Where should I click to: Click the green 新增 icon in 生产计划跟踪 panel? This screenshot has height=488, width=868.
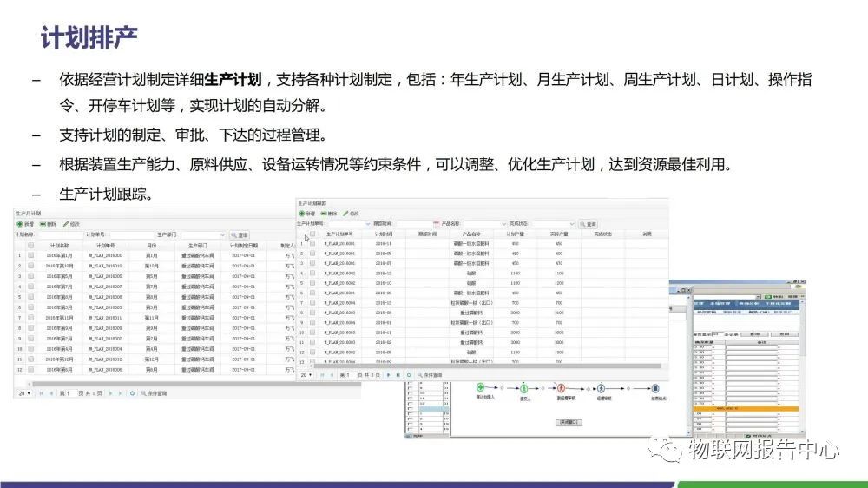[x=302, y=214]
